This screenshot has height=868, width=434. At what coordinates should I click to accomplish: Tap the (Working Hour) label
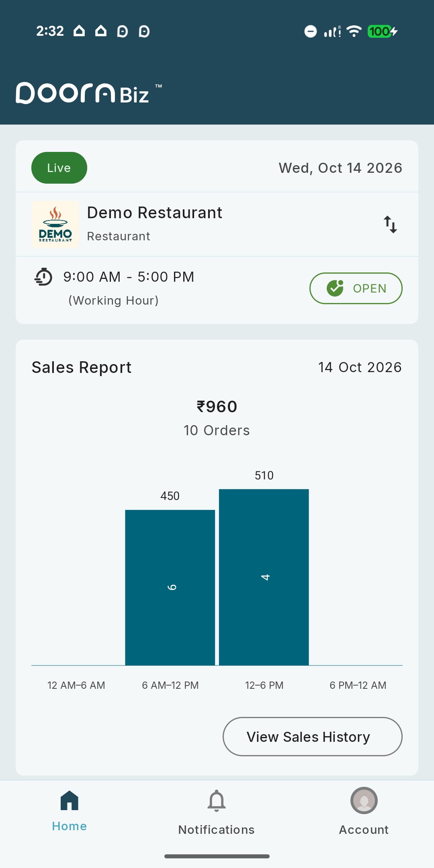(x=114, y=301)
